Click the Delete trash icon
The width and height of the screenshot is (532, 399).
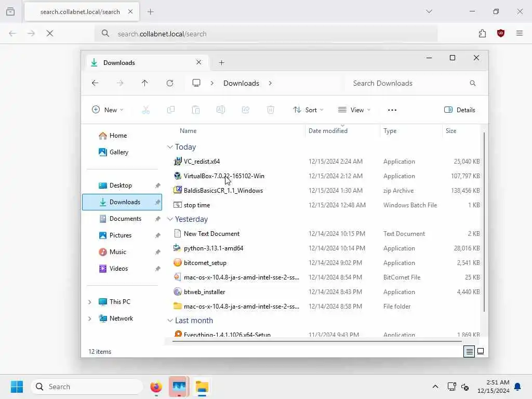tap(270, 110)
